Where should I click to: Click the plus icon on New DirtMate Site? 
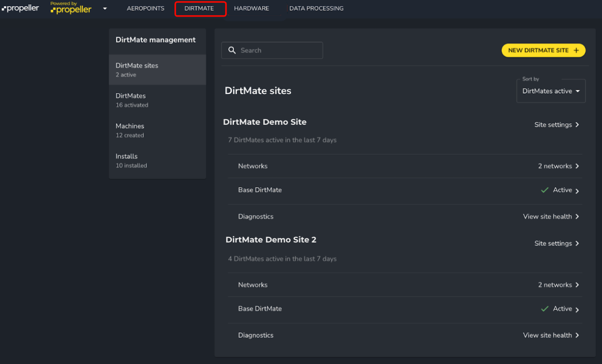tap(576, 50)
